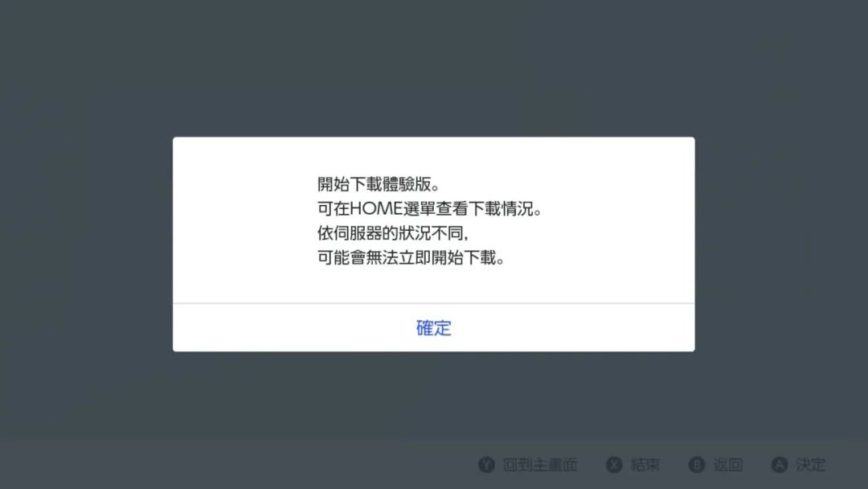Select the 回到主畫面 footer label
The image size is (868, 489).
coord(540,465)
